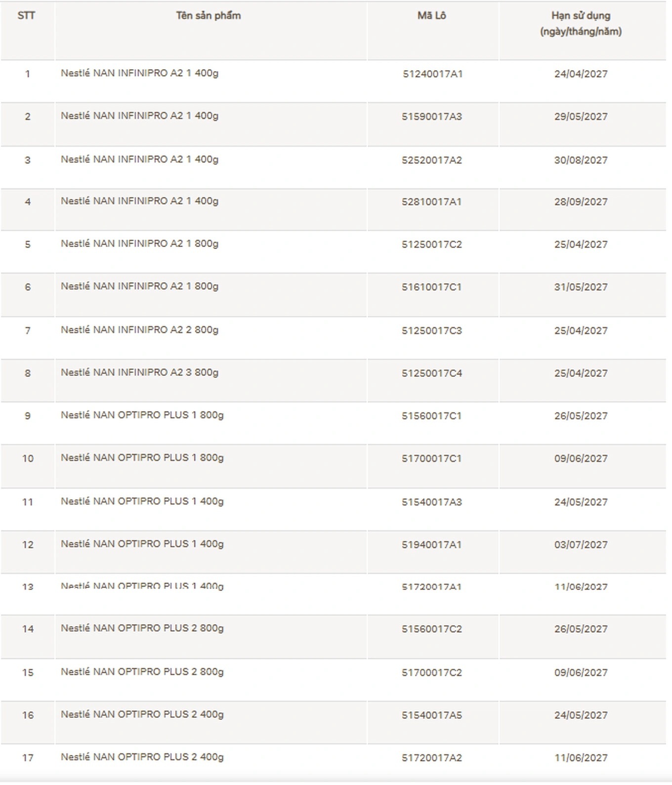This screenshot has width=672, height=785.
Task: Click the INFINIPRO A2 3 800g product
Action: pos(139,372)
